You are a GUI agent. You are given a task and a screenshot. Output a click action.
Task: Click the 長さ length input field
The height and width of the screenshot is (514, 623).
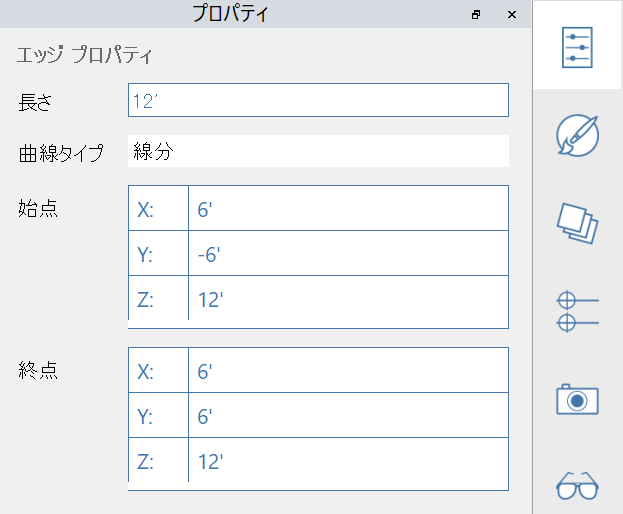coord(318,100)
